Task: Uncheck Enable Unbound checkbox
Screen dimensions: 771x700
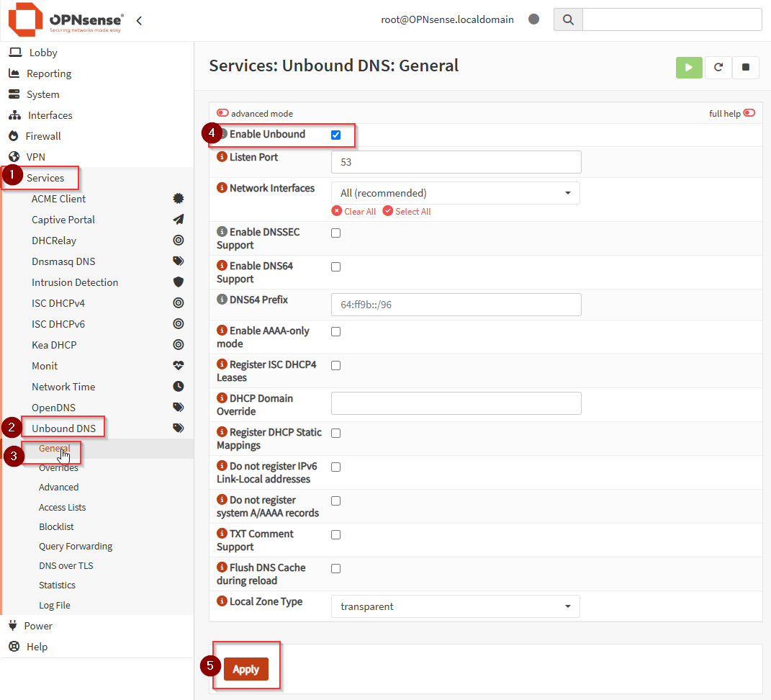Action: click(336, 135)
